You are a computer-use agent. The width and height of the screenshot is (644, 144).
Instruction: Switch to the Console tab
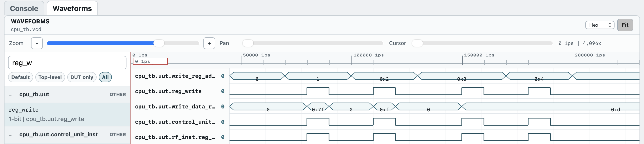24,9
